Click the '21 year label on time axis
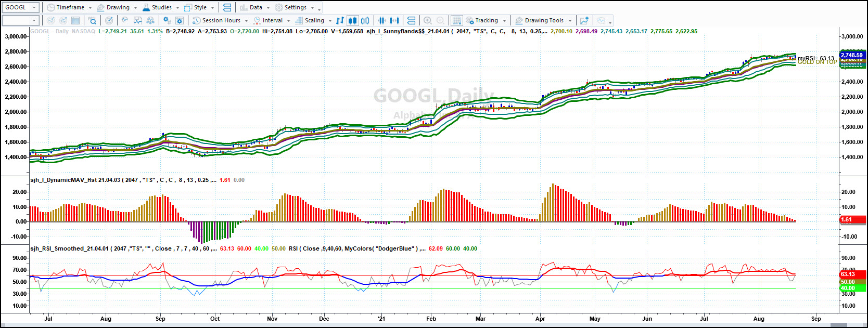 click(381, 319)
